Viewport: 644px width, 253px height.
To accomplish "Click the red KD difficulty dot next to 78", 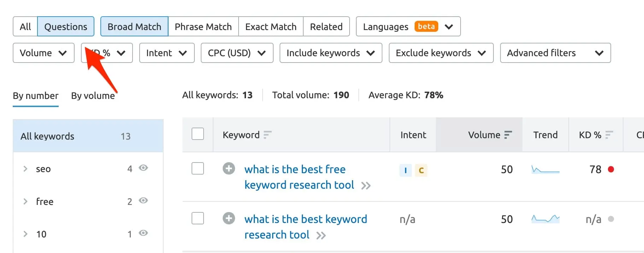I will [x=611, y=169].
